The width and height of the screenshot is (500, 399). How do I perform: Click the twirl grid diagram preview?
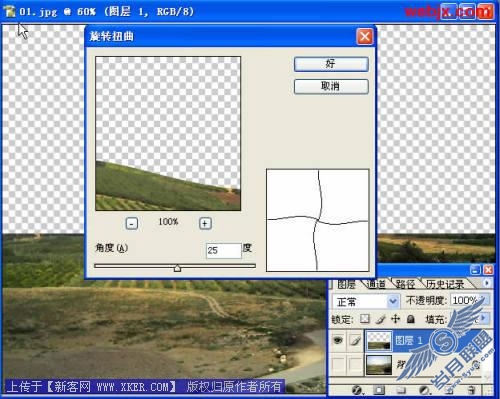pos(318,220)
